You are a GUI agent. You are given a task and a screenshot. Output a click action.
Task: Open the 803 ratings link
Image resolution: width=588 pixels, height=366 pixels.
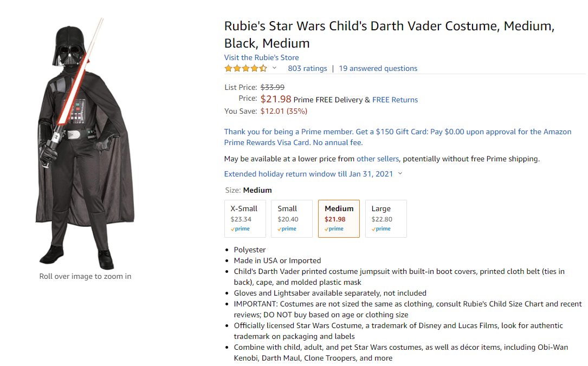307,68
